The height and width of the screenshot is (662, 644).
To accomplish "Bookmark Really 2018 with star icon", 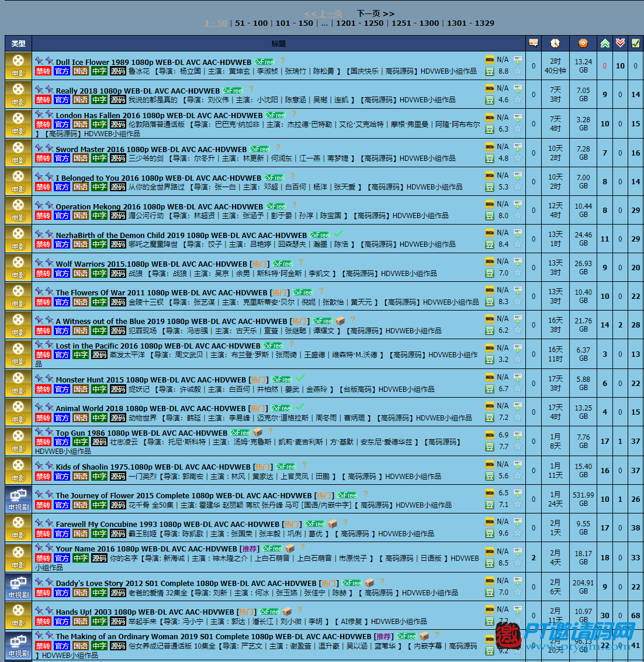I will pyautogui.click(x=518, y=100).
